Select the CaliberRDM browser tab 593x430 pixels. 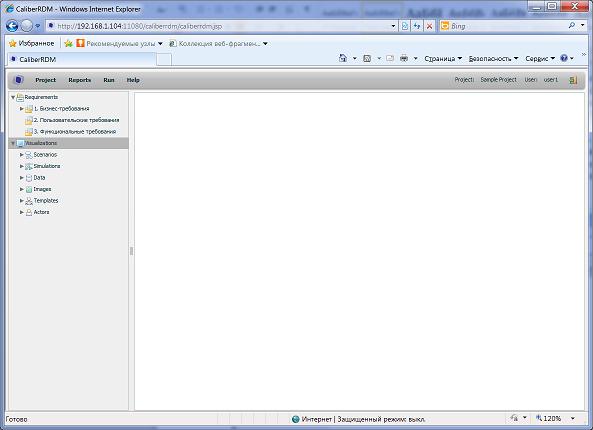click(x=81, y=59)
